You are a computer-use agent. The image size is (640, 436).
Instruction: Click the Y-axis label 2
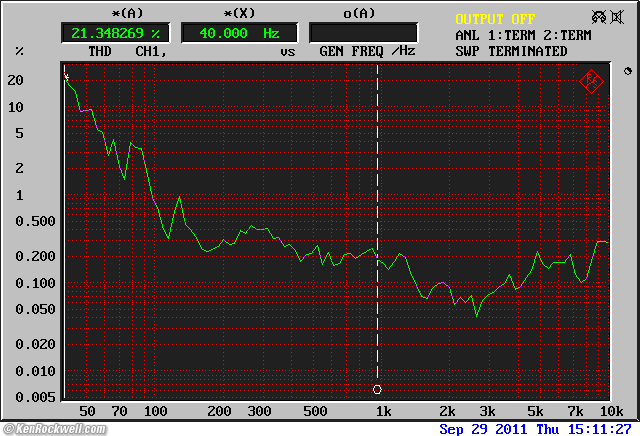coord(19,168)
